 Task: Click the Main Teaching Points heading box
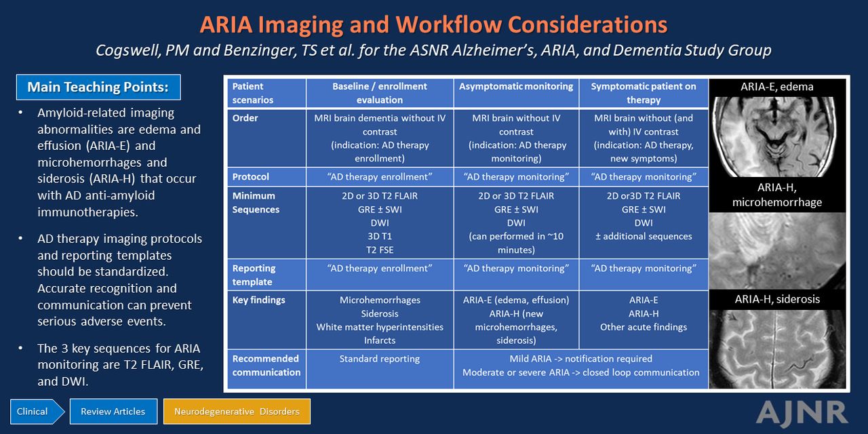(x=98, y=87)
